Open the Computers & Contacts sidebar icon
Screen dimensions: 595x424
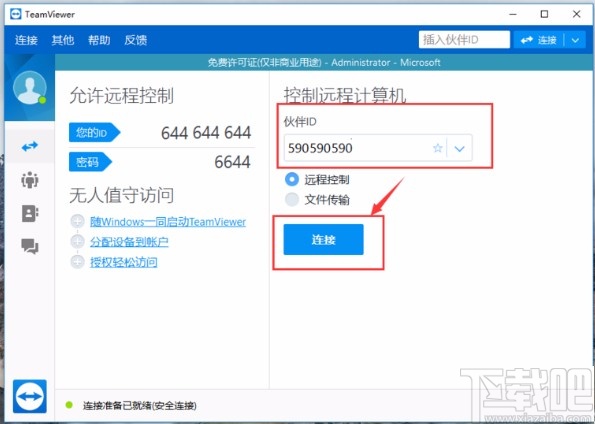(x=30, y=213)
